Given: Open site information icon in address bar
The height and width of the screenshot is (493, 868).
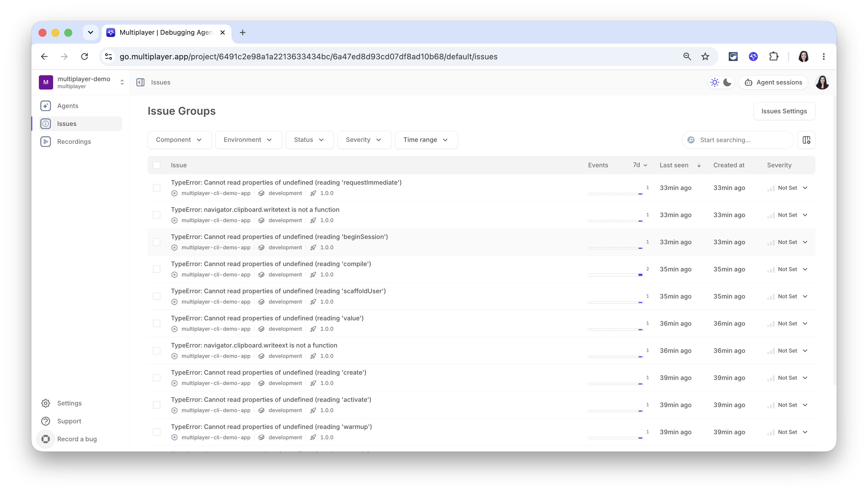Looking at the screenshot, I should click(108, 57).
